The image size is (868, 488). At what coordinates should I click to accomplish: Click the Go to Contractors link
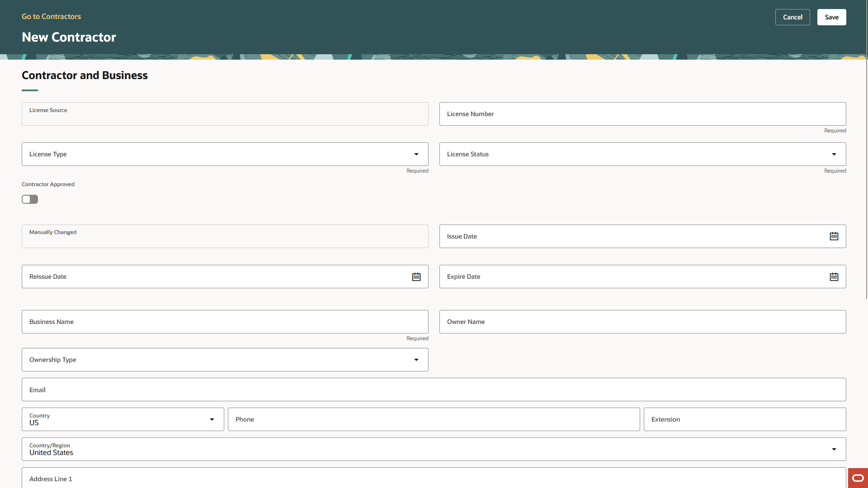click(51, 16)
